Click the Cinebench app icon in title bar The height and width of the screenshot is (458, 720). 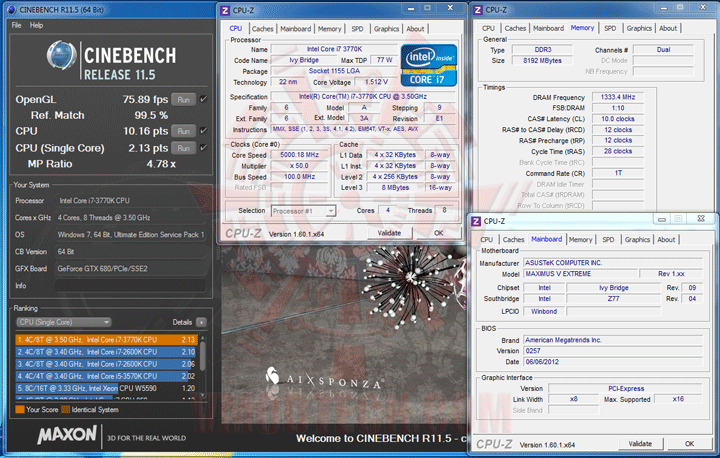[12, 10]
